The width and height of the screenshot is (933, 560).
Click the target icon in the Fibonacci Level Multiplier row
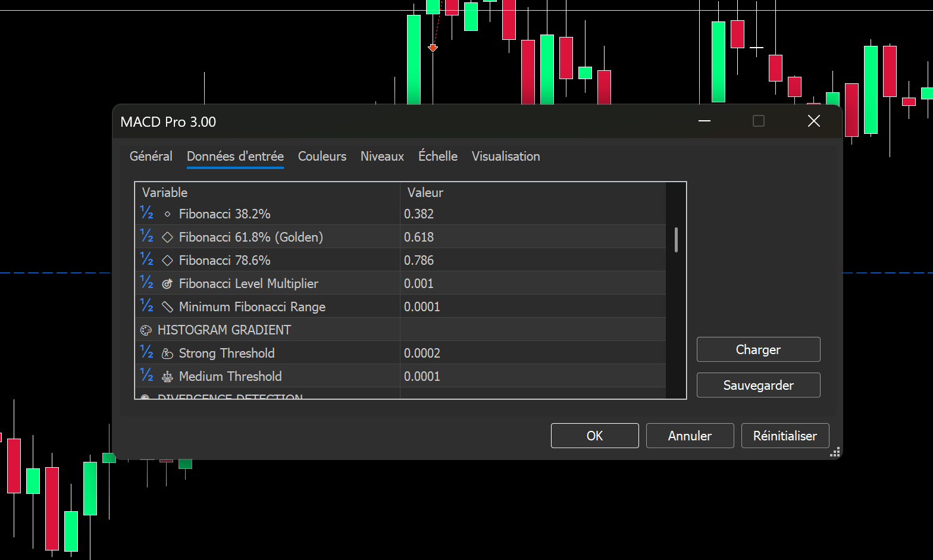[x=167, y=284]
